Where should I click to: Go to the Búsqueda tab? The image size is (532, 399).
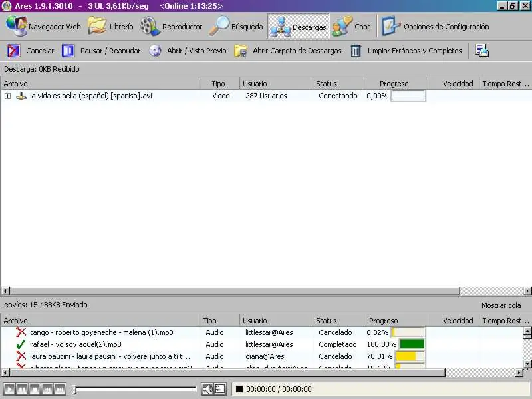[x=236, y=26]
